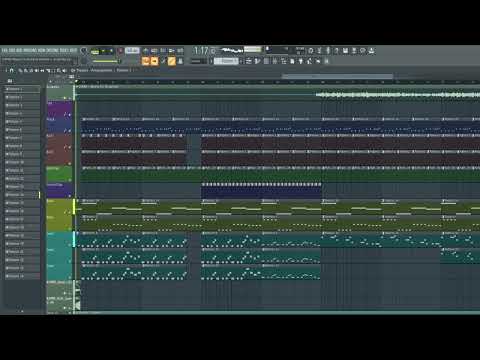Select the playlist paint brush tool
This screenshot has height=360, width=480.
tap(26, 70)
